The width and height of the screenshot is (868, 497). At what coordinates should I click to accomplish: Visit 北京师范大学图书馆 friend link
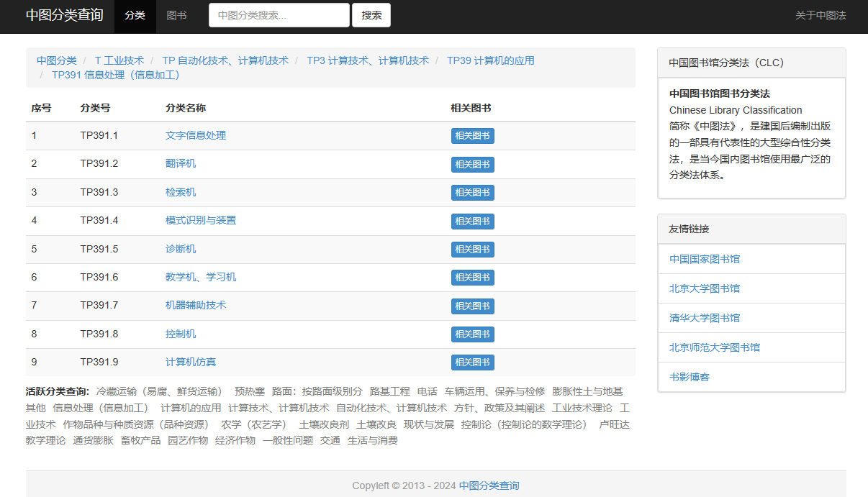coord(715,347)
